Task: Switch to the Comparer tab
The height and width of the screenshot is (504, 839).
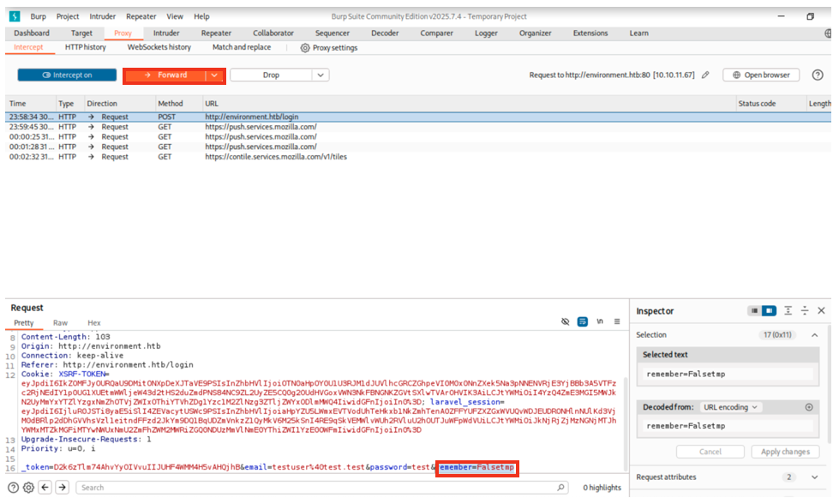Action: point(436,33)
